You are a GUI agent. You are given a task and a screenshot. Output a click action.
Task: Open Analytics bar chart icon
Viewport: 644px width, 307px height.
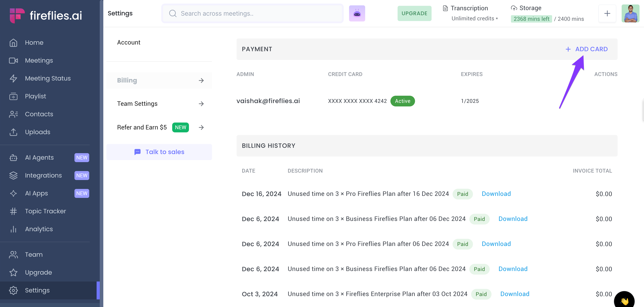(x=13, y=229)
